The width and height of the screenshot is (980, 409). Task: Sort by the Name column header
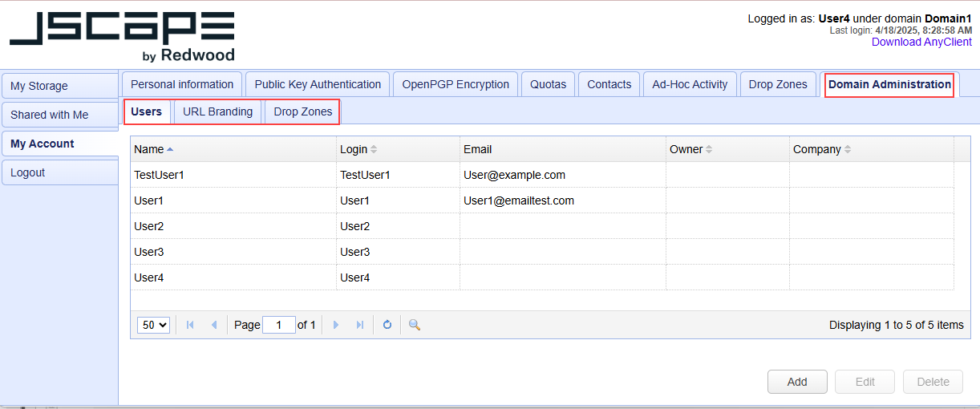tap(149, 149)
